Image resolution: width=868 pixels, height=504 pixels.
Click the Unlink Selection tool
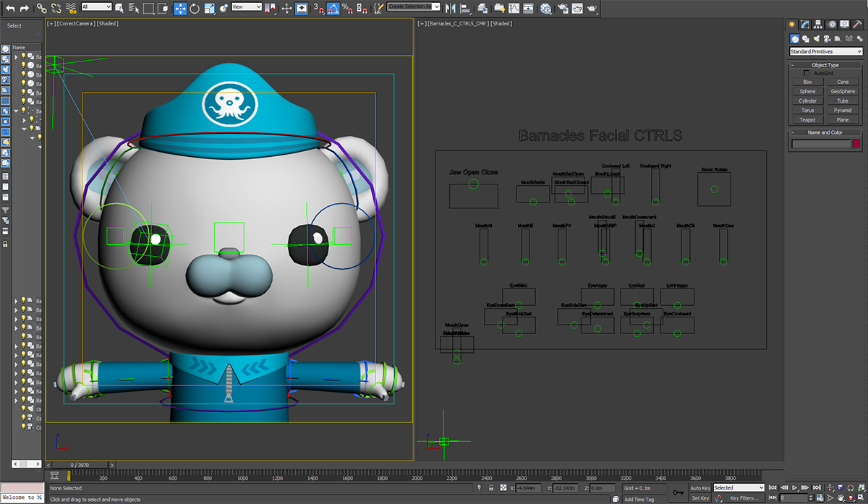[56, 9]
